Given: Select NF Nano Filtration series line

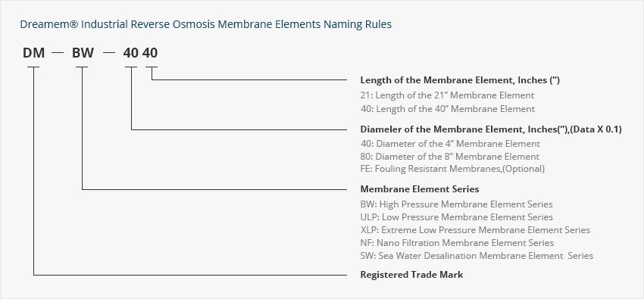Looking at the screenshot, I should (x=457, y=243).
